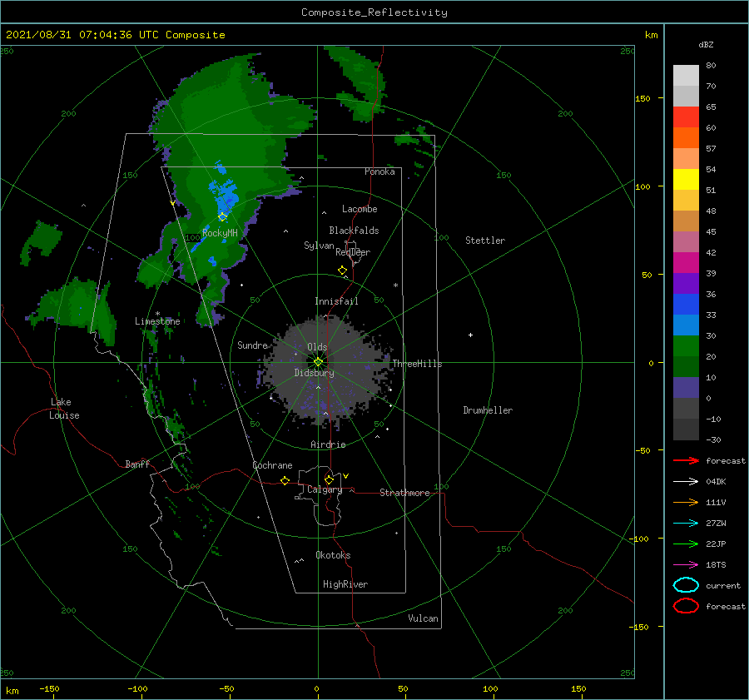Click the green 22JP arrow icon
Viewport: 749px width, 700px height.
[686, 544]
